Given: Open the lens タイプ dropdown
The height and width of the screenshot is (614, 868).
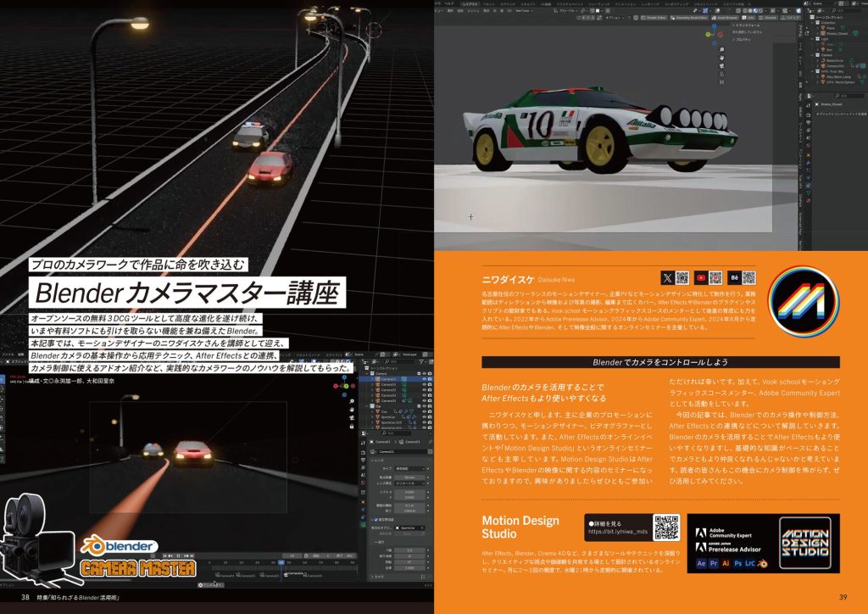Looking at the screenshot, I should (x=409, y=469).
